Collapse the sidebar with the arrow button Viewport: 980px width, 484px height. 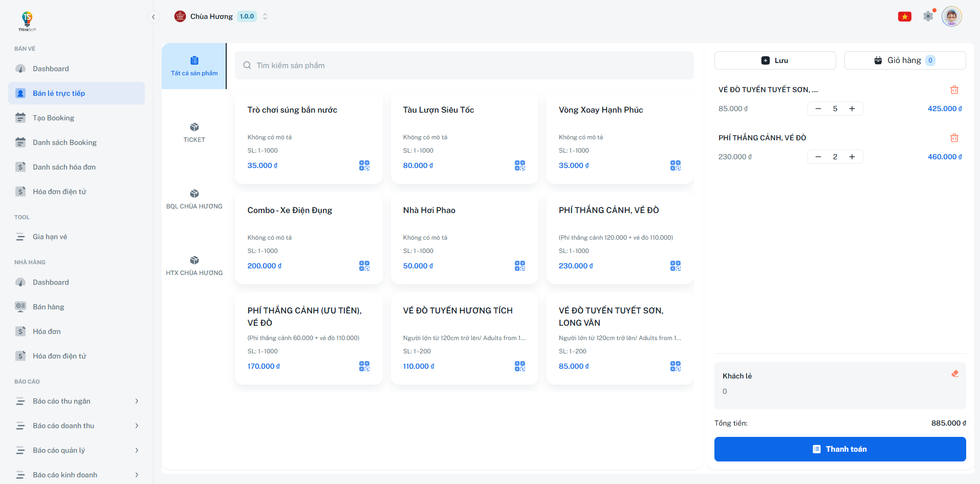coord(153,17)
